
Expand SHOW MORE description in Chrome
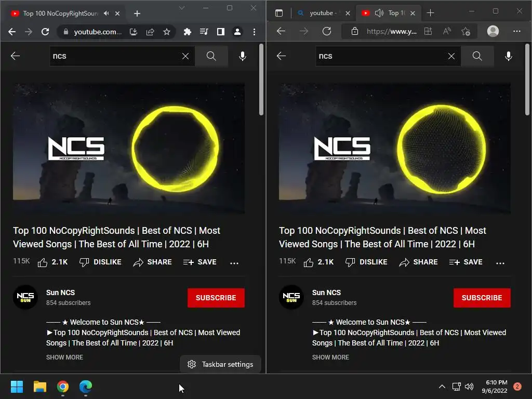64,357
